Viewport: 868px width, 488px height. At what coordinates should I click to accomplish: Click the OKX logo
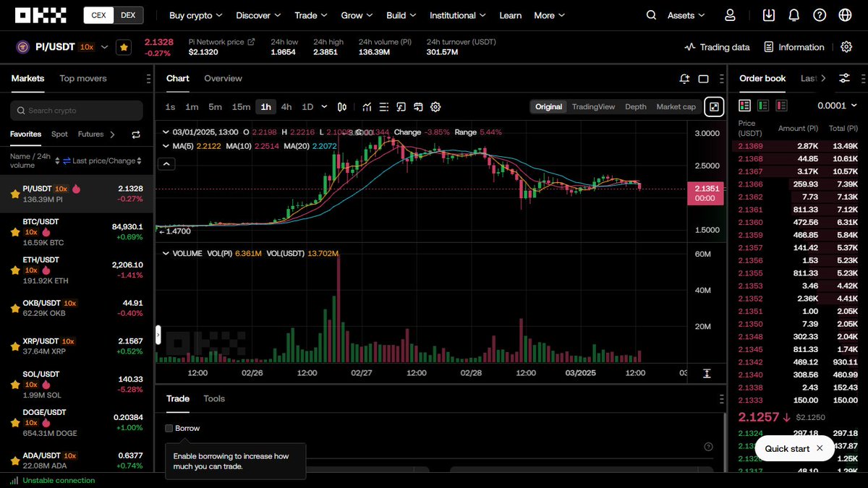click(41, 15)
